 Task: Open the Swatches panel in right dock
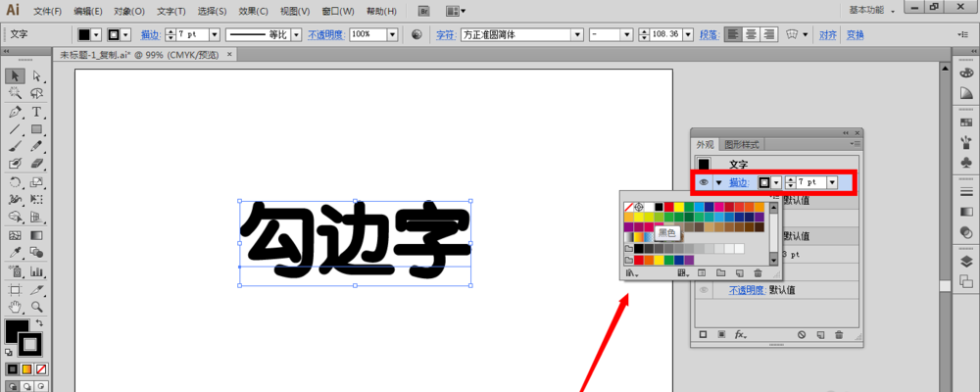click(x=965, y=122)
